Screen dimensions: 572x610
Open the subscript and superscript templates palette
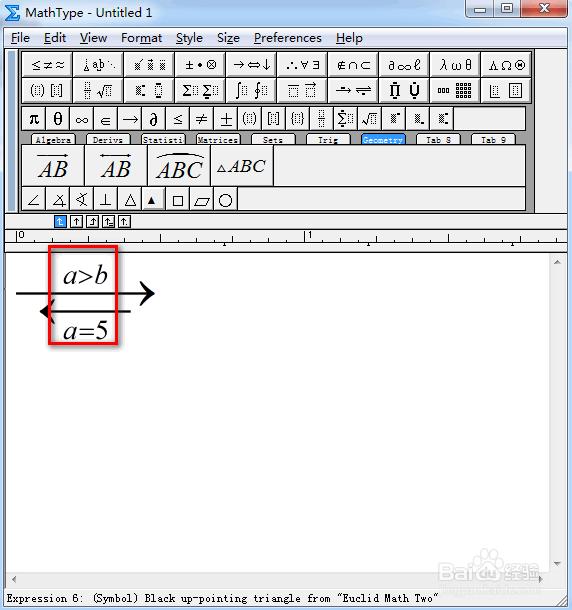149,90
